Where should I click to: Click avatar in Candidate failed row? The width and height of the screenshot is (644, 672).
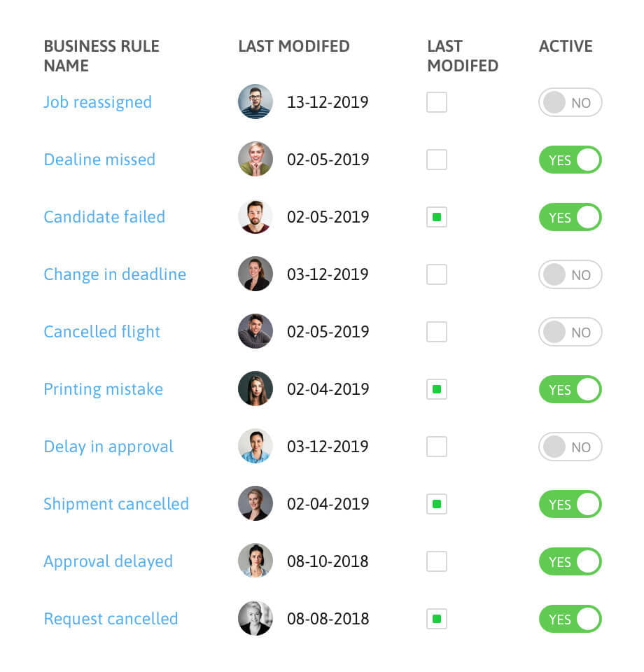(x=255, y=217)
